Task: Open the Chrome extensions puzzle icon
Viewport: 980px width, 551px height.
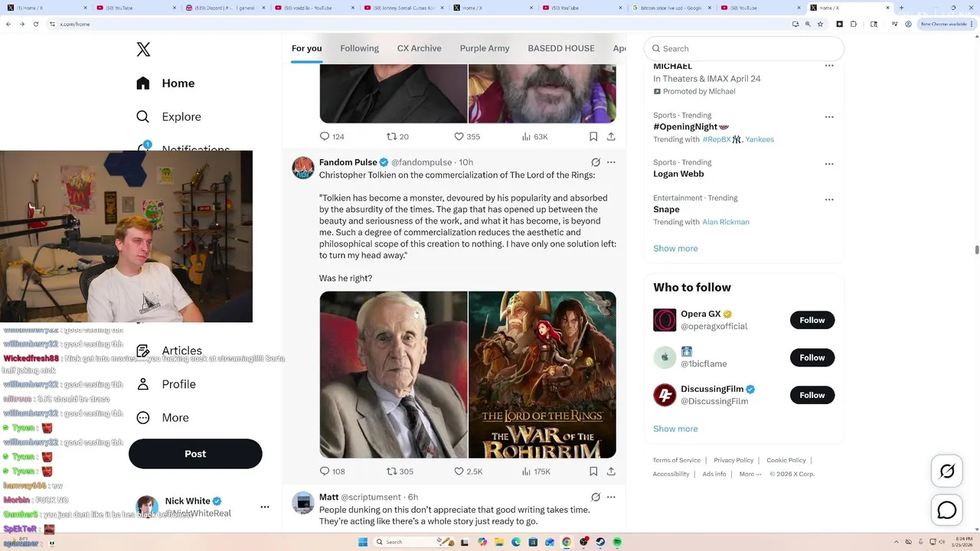Action: pos(854,24)
